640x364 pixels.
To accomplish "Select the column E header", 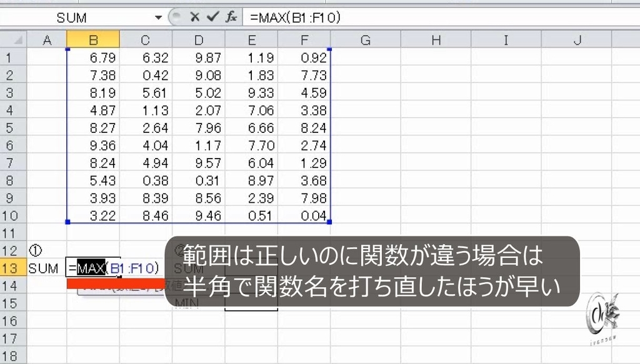I will [x=251, y=40].
